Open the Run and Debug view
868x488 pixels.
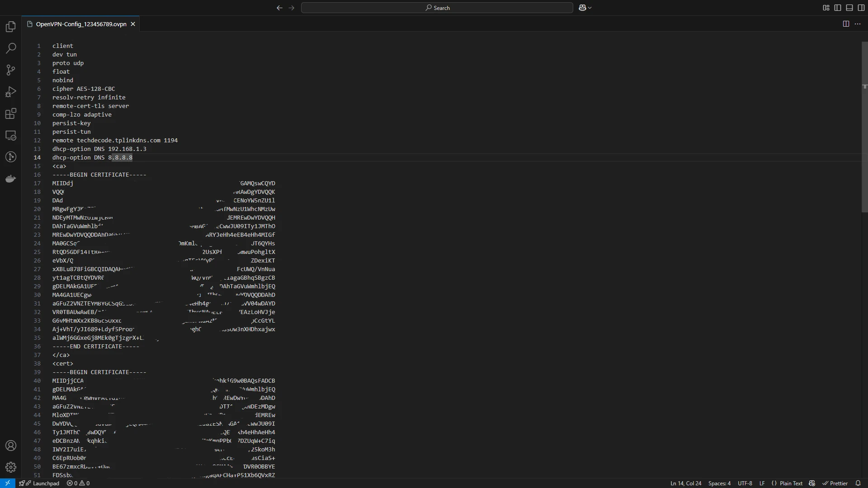[11, 92]
